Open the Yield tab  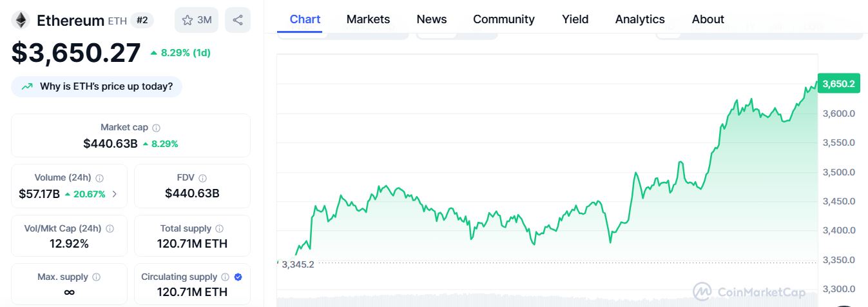tap(575, 19)
